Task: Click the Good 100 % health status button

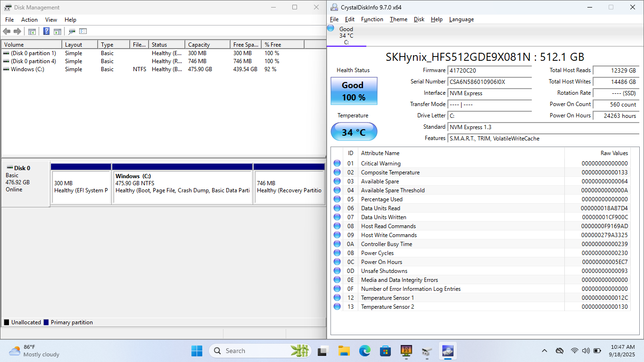Action: click(x=354, y=91)
